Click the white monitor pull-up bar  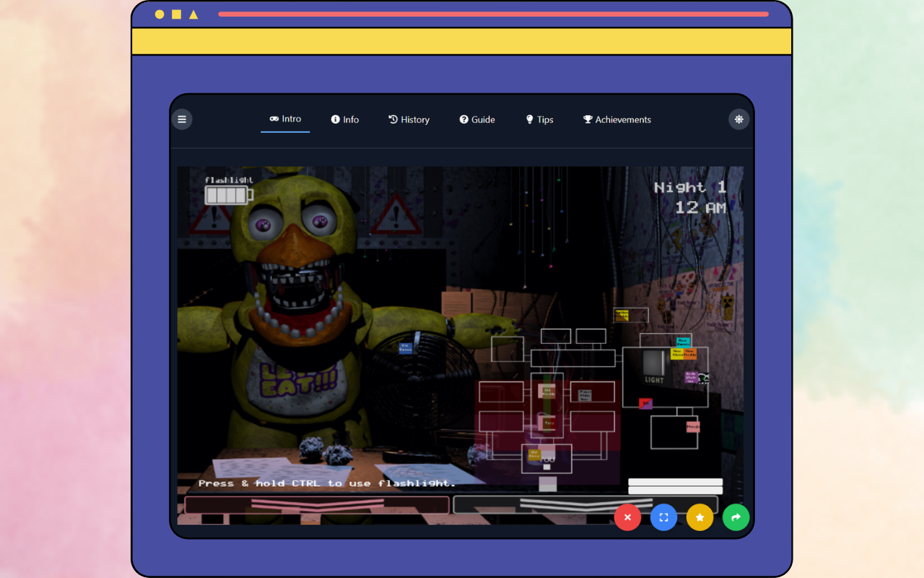coord(675,486)
